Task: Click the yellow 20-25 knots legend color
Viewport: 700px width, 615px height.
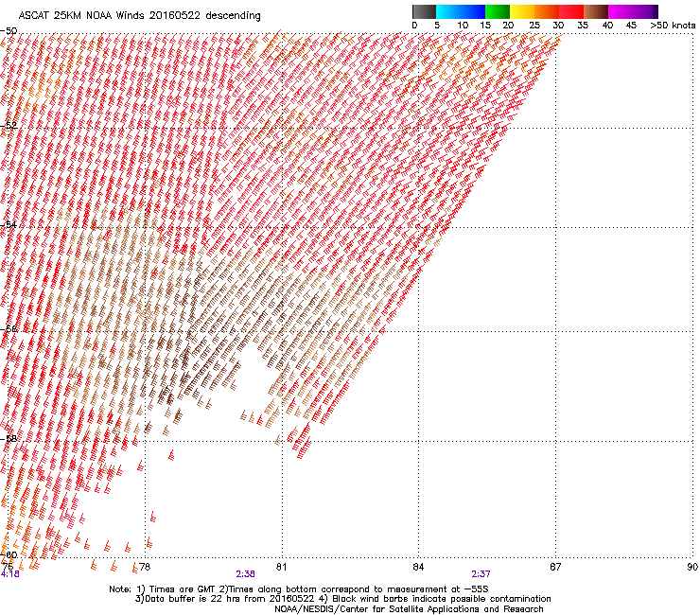Action: (522, 11)
